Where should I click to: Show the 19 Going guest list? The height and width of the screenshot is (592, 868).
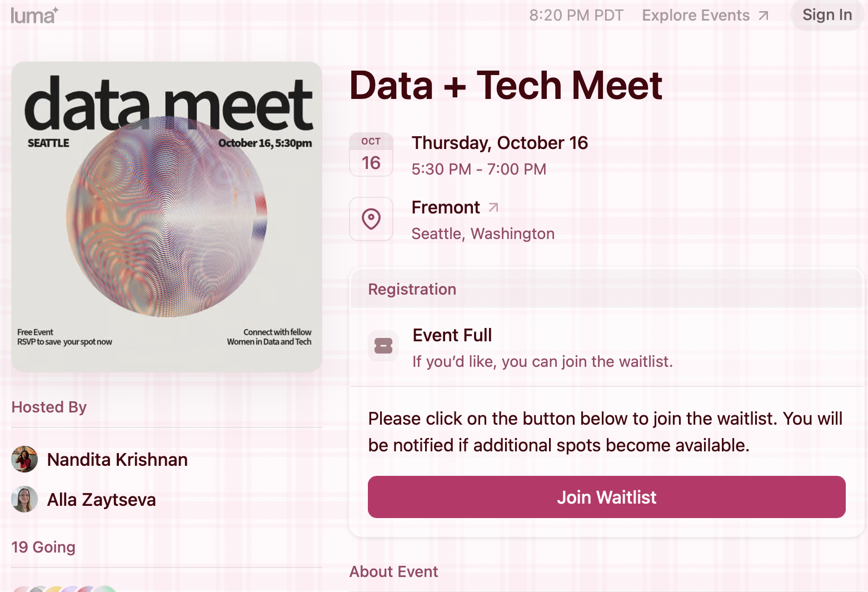coord(43,547)
